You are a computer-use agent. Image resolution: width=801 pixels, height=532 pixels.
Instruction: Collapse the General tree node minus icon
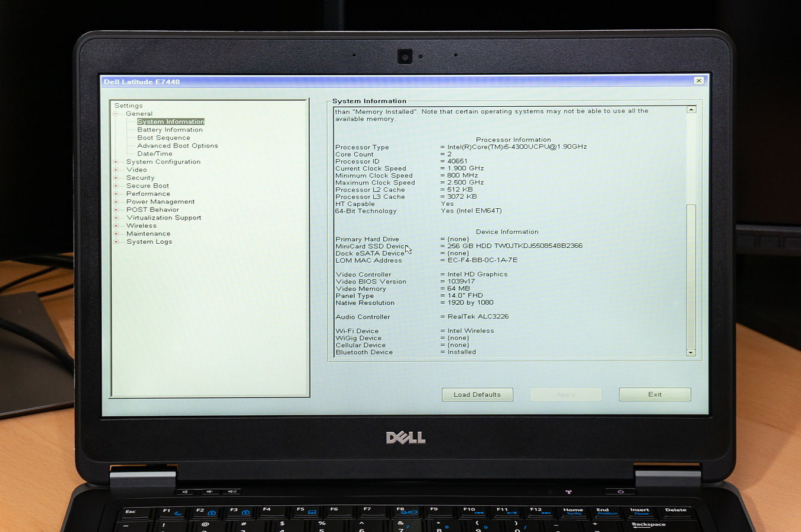pos(116,114)
